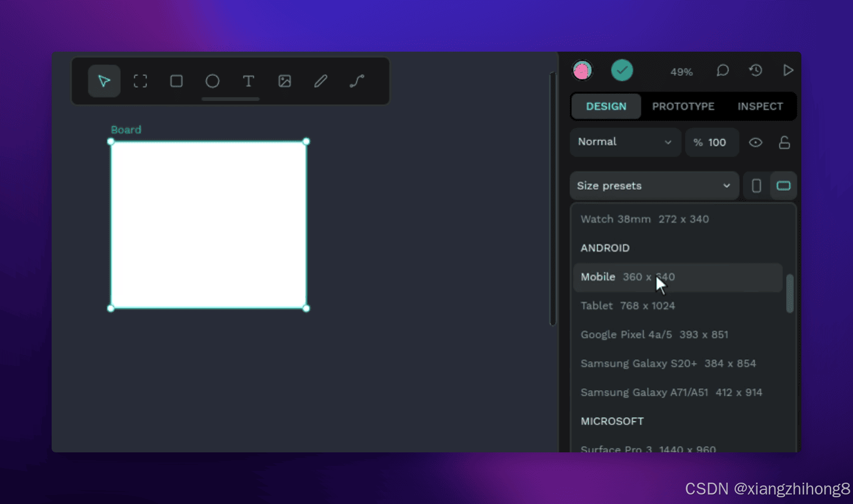Viewport: 853px width, 504px height.
Task: Select the Text tool
Action: click(248, 81)
